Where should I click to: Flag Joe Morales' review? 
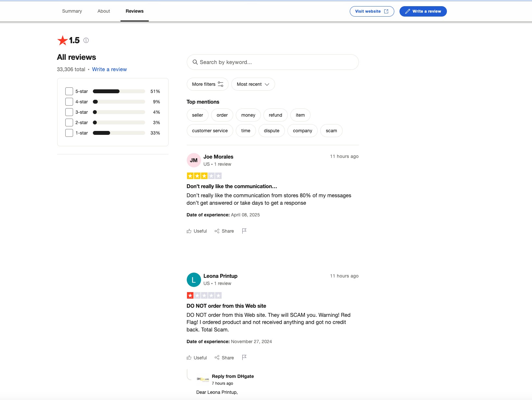[244, 231]
